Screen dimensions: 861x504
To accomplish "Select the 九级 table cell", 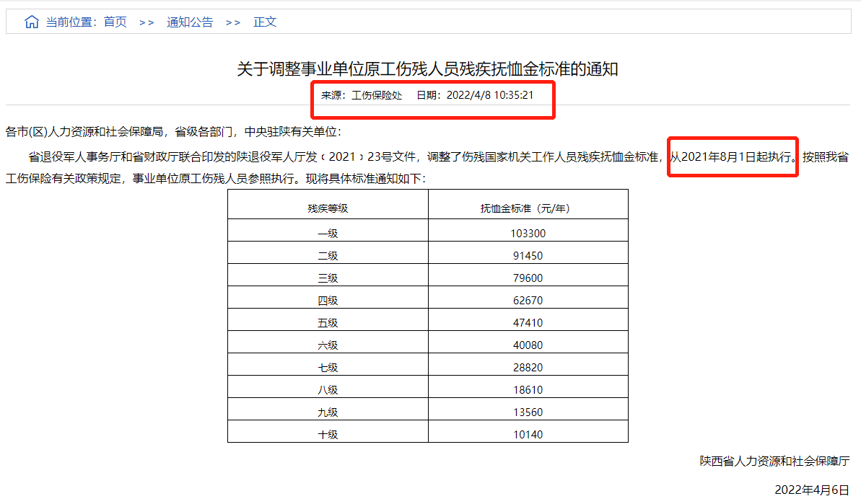I will 328,410.
